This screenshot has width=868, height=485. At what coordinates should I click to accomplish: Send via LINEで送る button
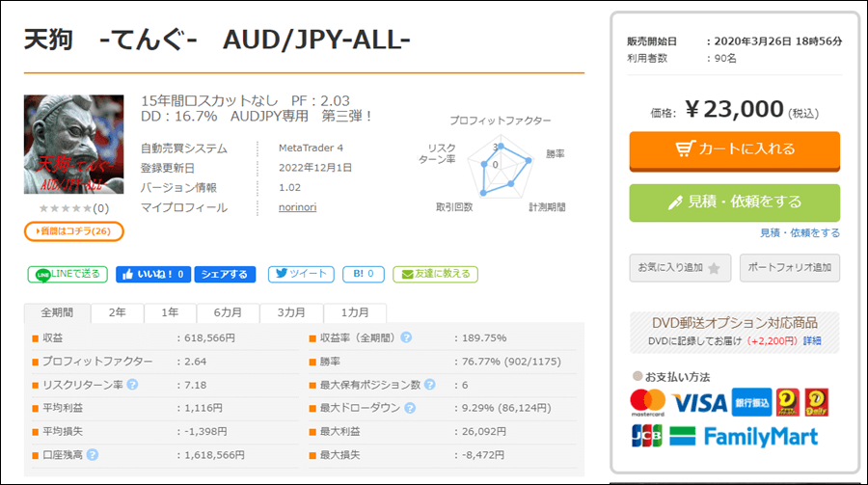[68, 274]
